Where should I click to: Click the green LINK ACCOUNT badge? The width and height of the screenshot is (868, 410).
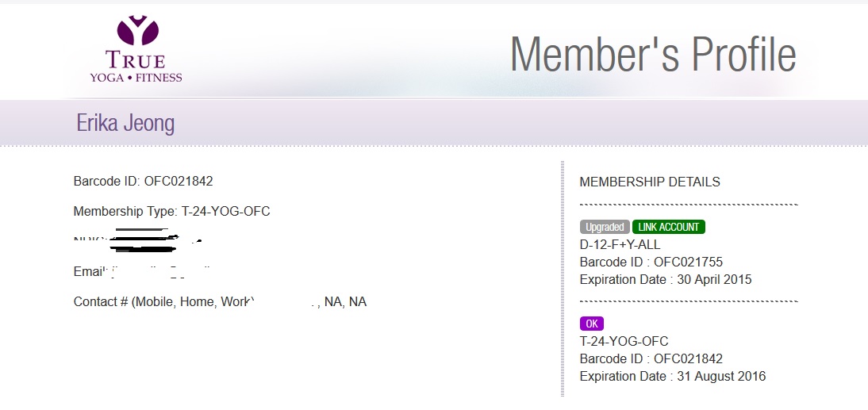click(669, 227)
